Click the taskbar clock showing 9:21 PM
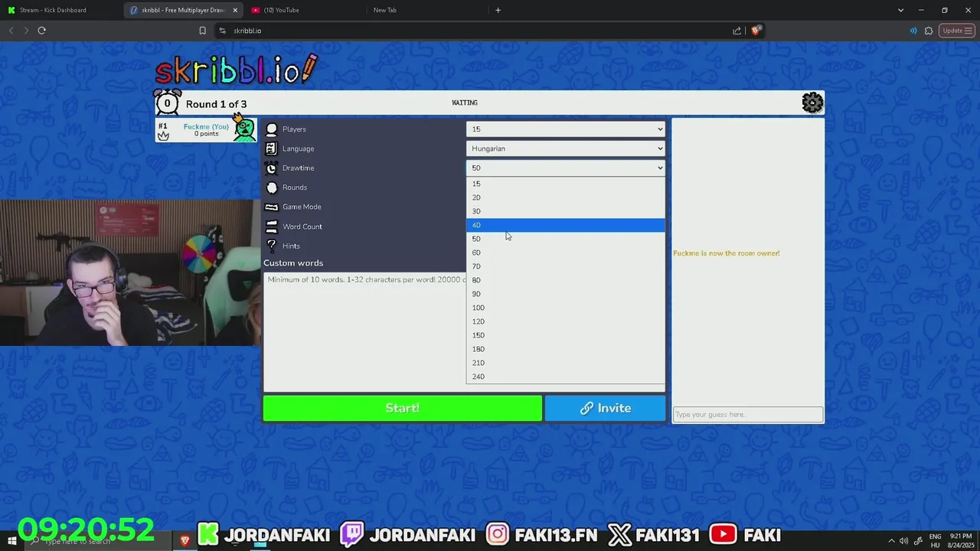The image size is (980, 551). (x=960, y=540)
